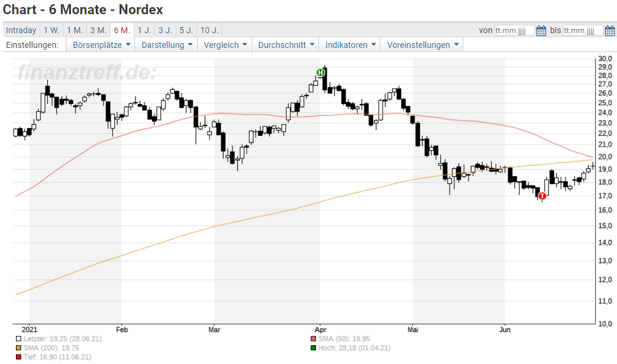Click the green H high marker on chart

[x=320, y=72]
